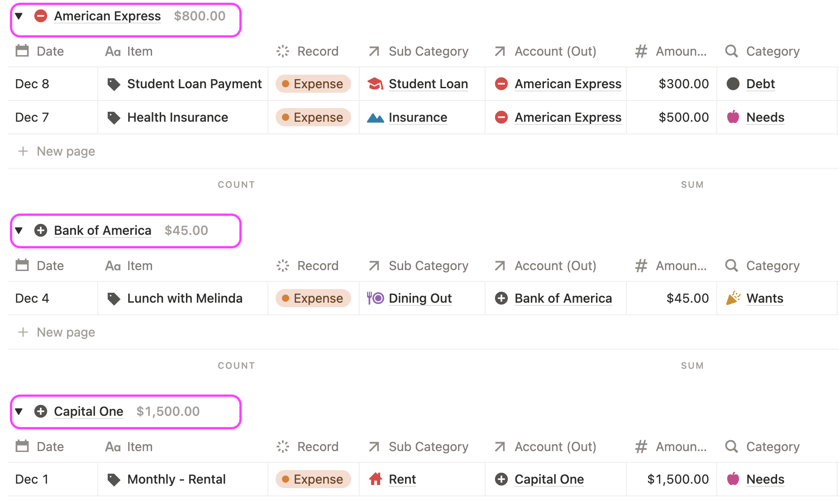Click the Rent house icon
The width and height of the screenshot is (839, 504).
[x=375, y=480]
